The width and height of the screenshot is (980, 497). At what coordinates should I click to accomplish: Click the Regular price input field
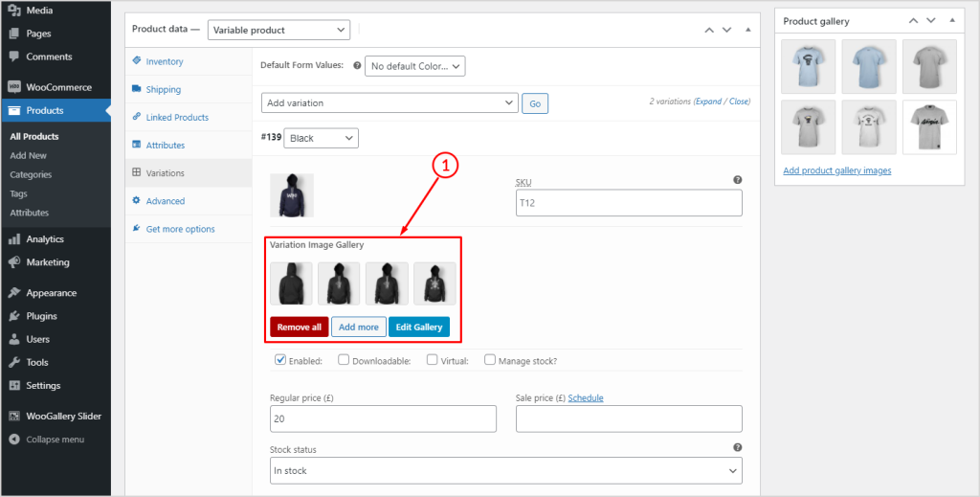pos(383,418)
